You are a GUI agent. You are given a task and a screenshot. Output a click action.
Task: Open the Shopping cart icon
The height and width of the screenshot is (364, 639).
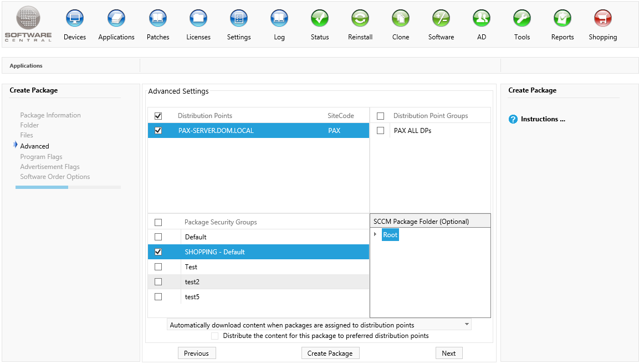[x=602, y=19]
